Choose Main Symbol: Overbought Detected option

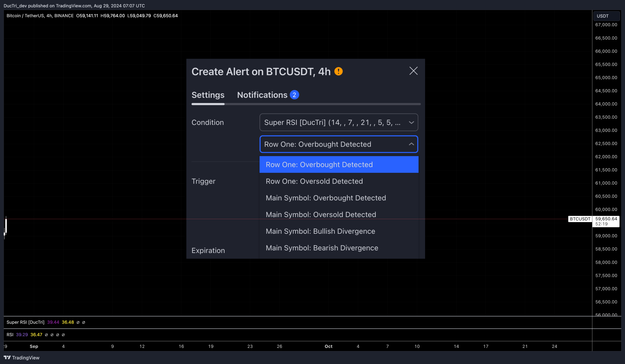coord(339,198)
